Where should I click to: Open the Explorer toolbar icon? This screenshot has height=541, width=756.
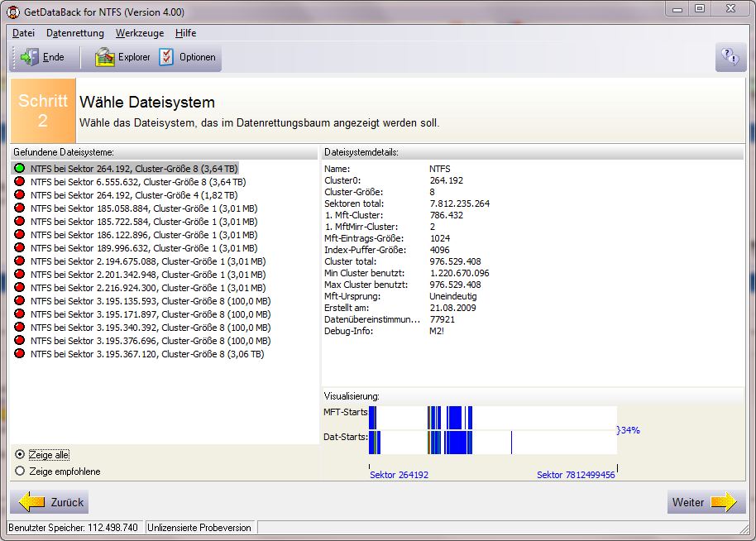[104, 57]
